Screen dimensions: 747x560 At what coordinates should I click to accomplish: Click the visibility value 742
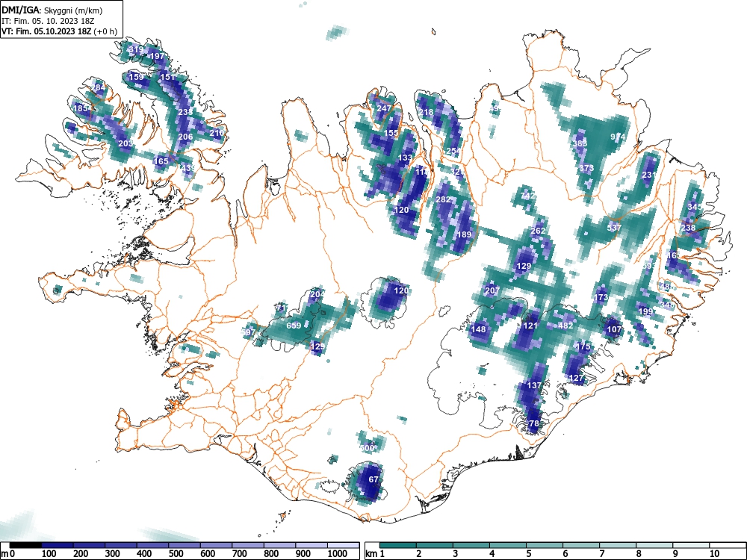click(528, 196)
